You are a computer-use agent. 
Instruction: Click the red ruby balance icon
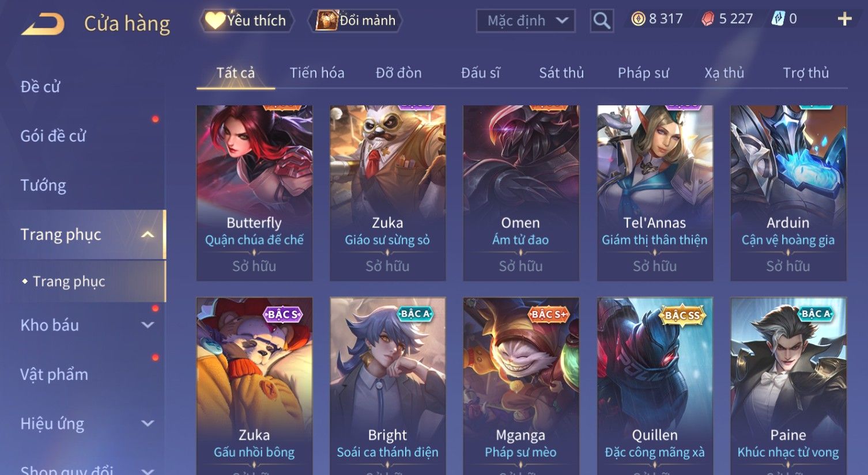click(708, 19)
